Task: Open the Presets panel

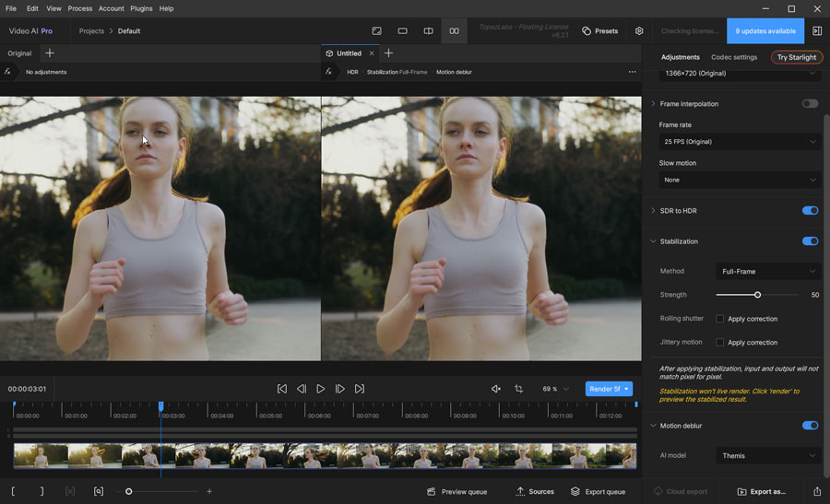Action: click(599, 31)
